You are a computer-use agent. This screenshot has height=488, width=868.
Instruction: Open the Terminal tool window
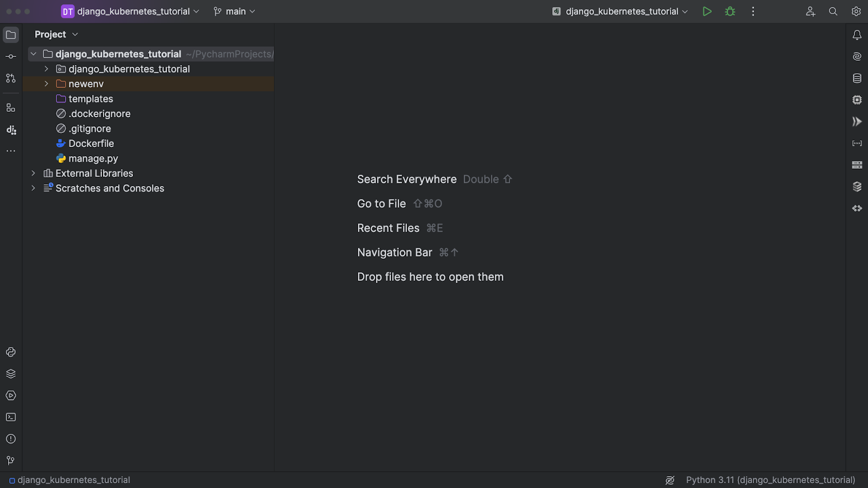(x=11, y=417)
